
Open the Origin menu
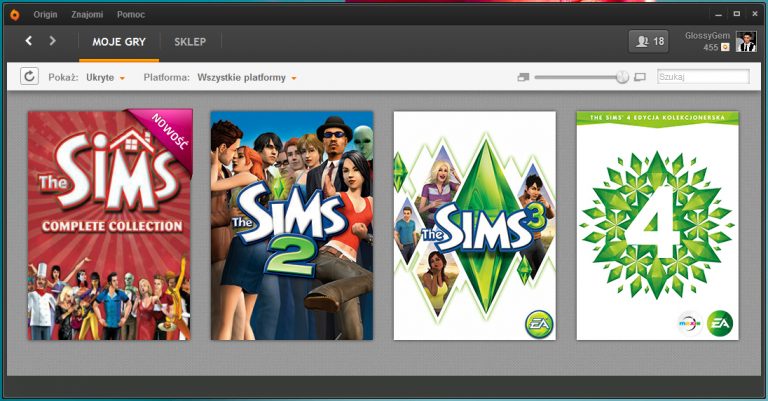pyautogui.click(x=45, y=15)
